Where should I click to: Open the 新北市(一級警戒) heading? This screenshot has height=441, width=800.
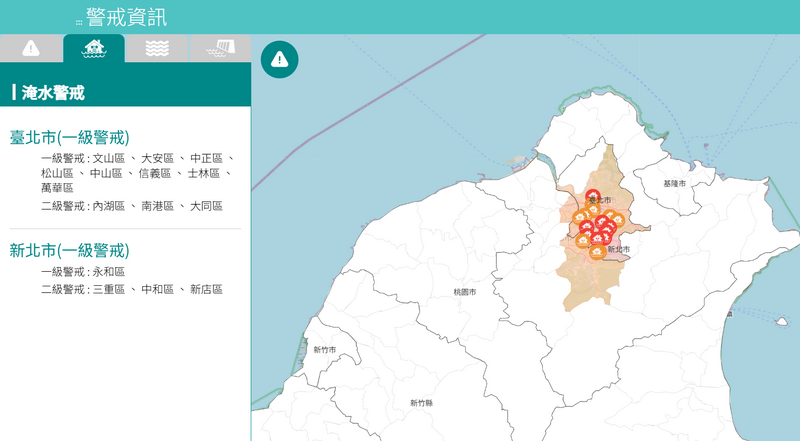pos(69,251)
